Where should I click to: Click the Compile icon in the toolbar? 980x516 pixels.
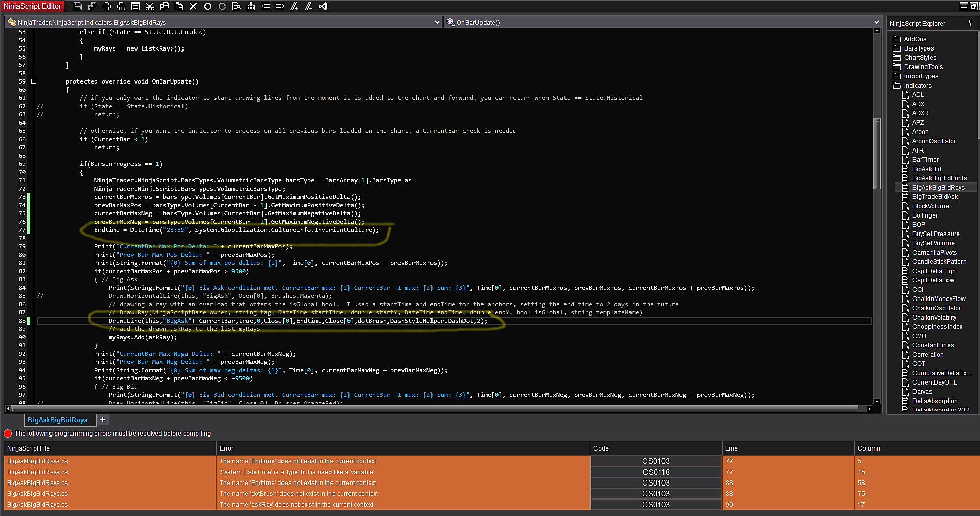251,6
